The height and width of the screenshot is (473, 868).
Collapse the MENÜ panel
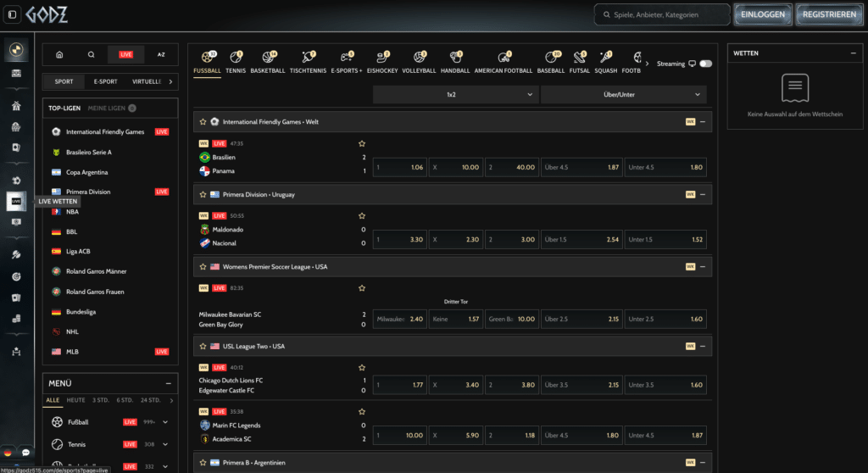click(x=169, y=383)
